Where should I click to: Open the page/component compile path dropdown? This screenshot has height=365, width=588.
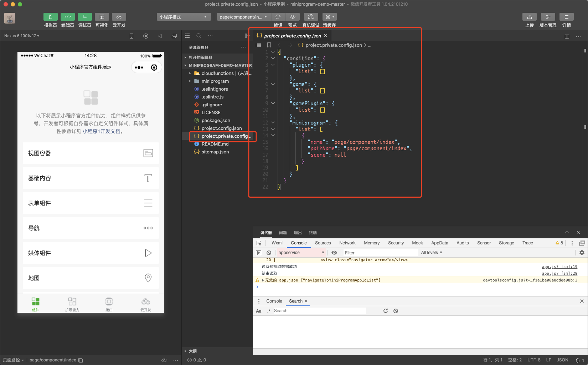tap(243, 17)
